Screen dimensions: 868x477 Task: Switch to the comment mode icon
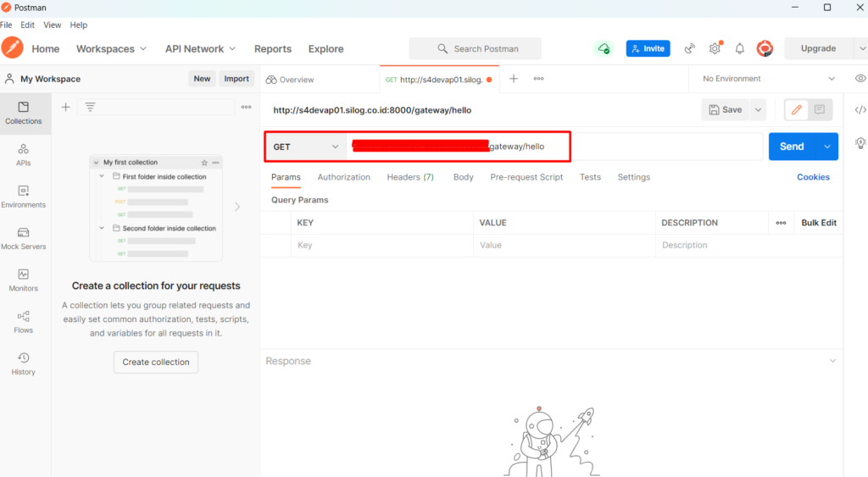tap(819, 109)
